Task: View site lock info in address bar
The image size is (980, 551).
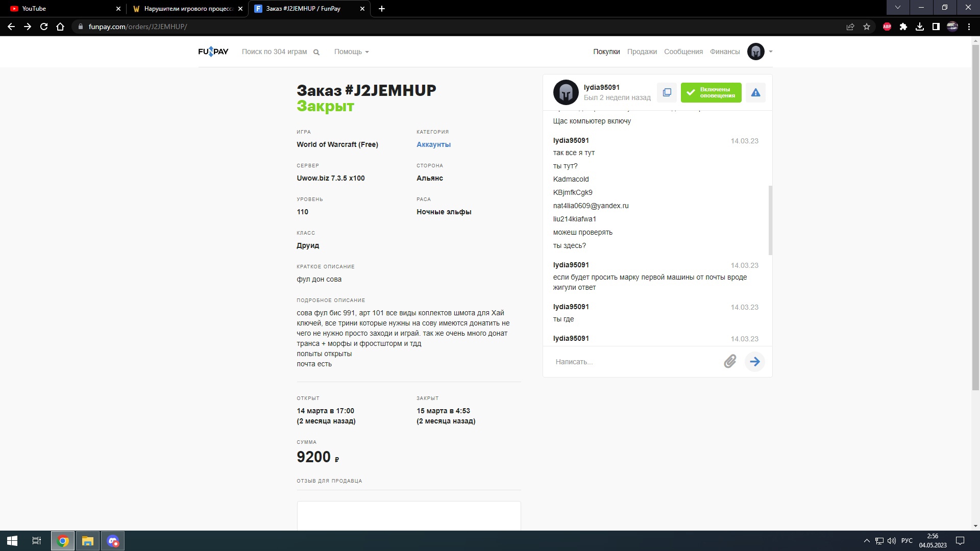Action: coord(80,27)
